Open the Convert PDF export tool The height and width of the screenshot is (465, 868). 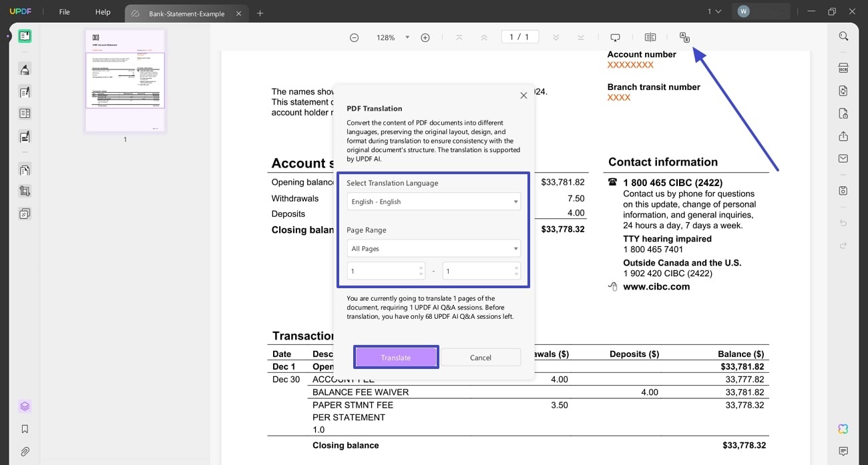pyautogui.click(x=843, y=91)
